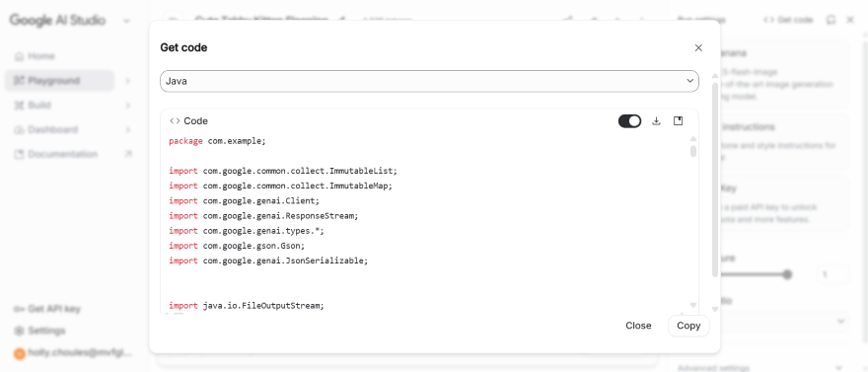Click the key icon beside Get API key
This screenshot has height=372, width=868.
click(19, 309)
